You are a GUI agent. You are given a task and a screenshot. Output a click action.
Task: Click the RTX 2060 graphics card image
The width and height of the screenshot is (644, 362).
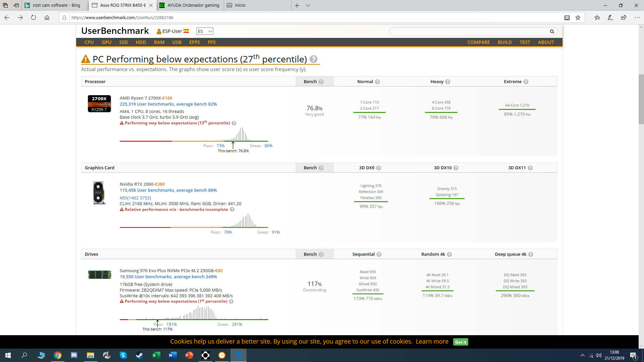click(99, 193)
